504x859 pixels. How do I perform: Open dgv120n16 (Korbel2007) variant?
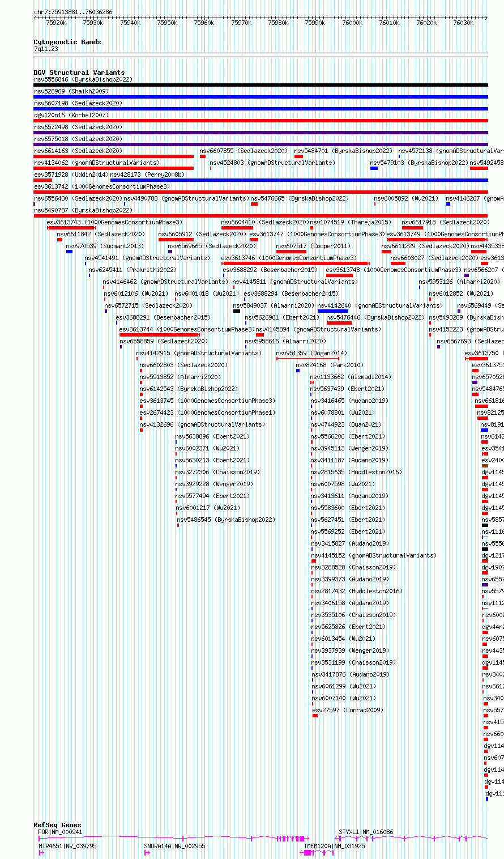(71, 115)
